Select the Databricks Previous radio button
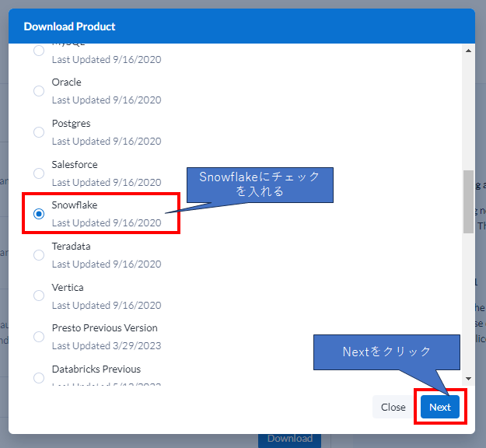The image size is (486, 448). 39,378
